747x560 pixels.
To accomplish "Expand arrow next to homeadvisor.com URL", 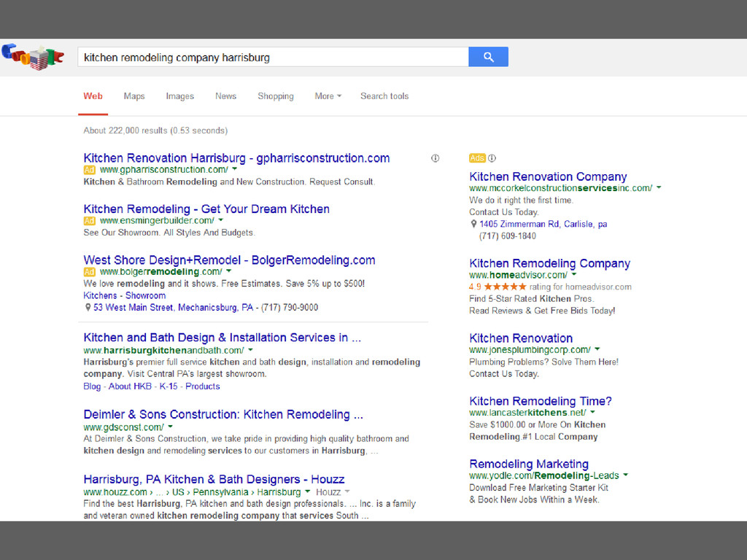I will pos(574,274).
